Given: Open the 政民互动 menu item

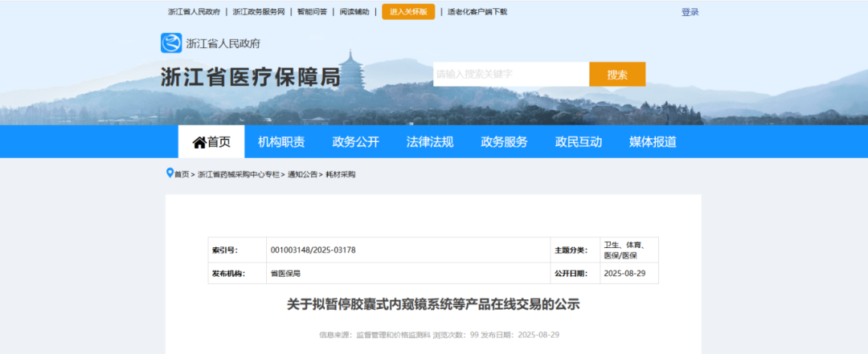Looking at the screenshot, I should pyautogui.click(x=579, y=142).
